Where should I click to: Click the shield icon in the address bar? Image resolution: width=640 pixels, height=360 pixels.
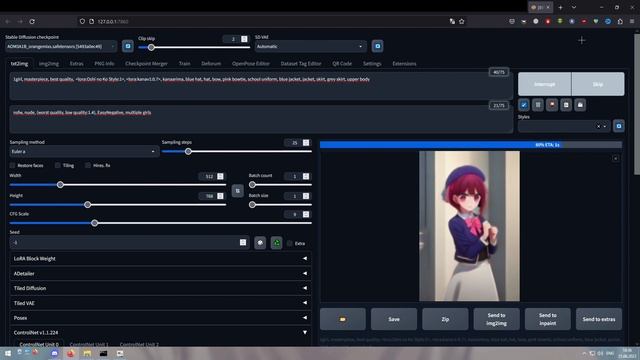[82, 21]
